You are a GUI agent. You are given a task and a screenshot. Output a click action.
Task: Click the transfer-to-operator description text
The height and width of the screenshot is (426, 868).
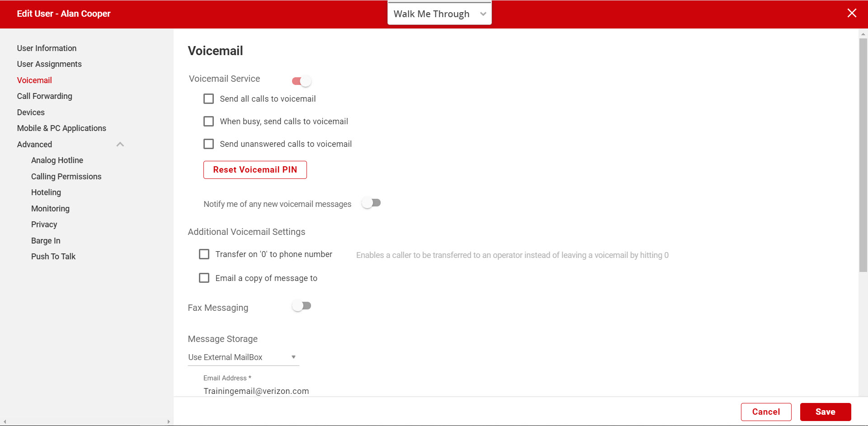click(512, 255)
